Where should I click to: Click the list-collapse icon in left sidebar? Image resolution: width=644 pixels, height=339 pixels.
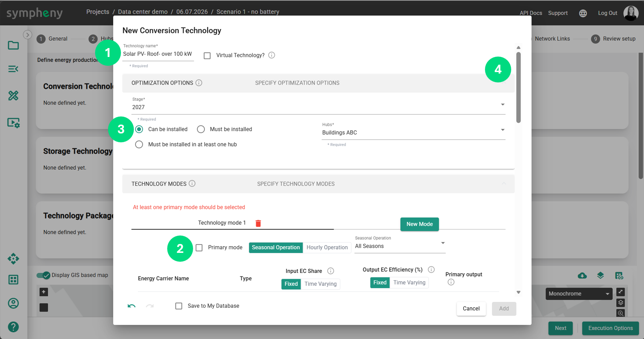13,69
